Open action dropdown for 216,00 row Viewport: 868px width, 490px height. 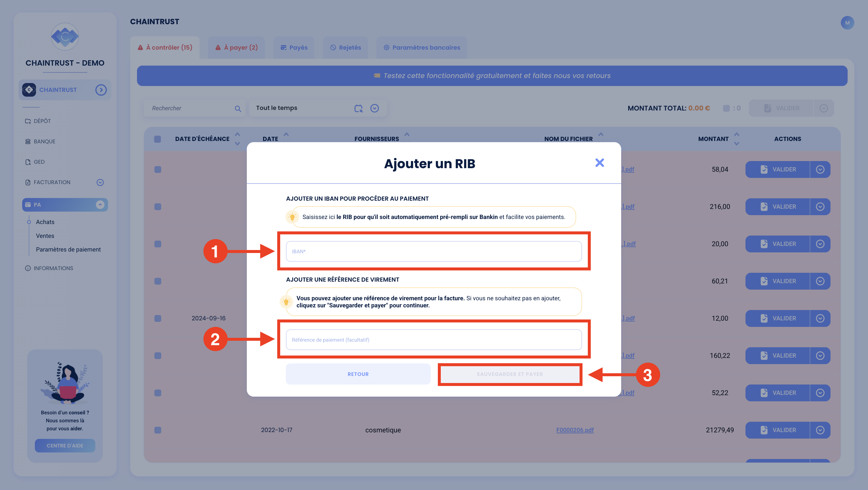click(x=820, y=207)
